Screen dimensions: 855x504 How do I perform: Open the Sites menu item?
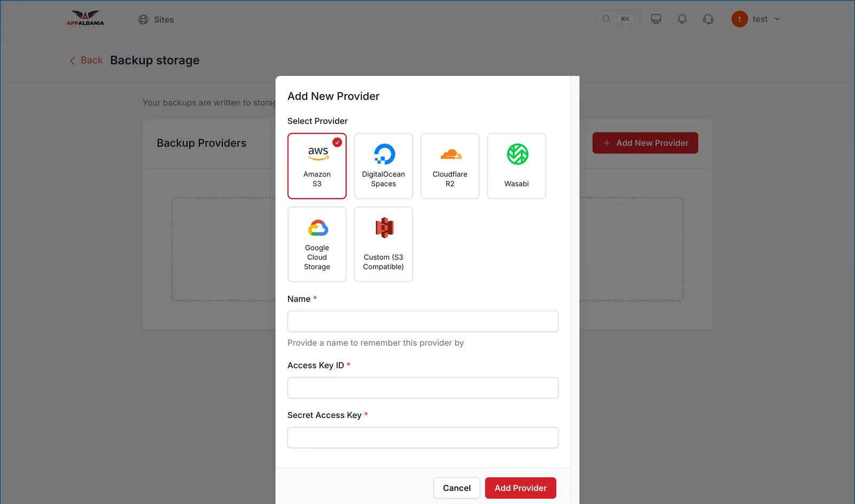click(156, 20)
